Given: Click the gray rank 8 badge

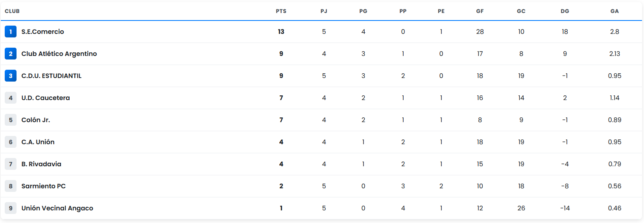Looking at the screenshot, I should [11, 186].
